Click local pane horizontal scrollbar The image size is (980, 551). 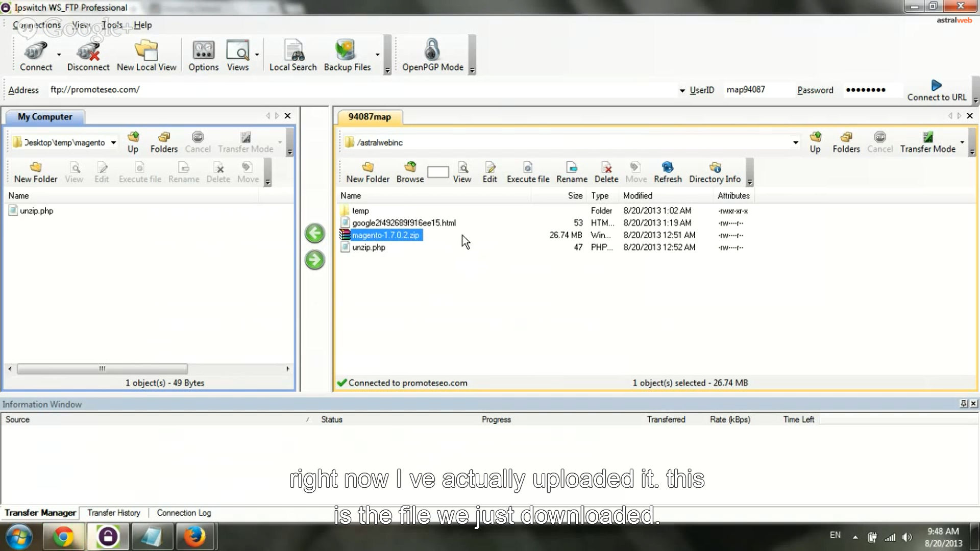[x=102, y=369]
